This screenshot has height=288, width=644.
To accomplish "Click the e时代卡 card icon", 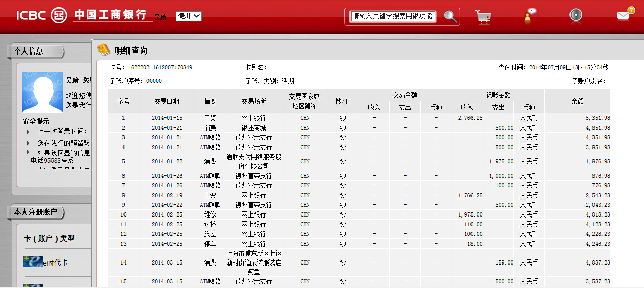I will [x=33, y=261].
